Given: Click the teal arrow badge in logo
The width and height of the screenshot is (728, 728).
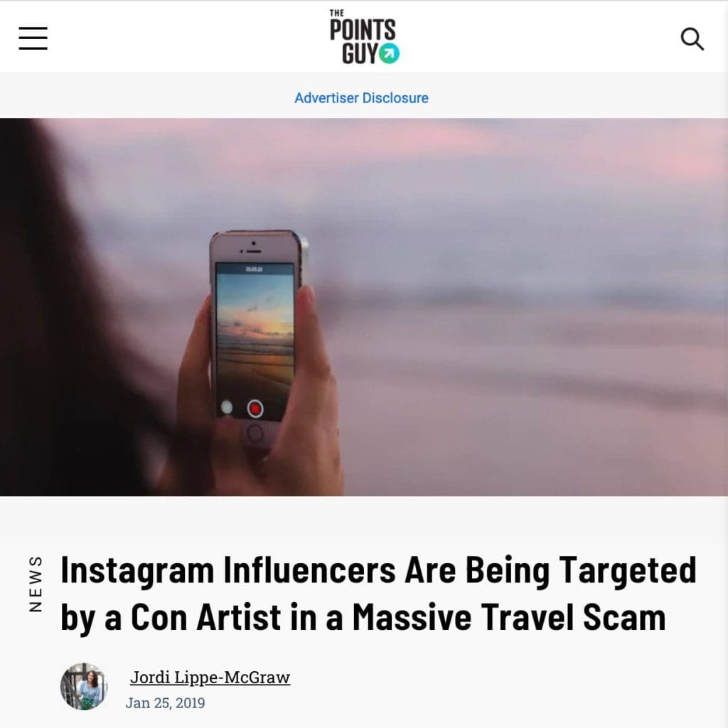Looking at the screenshot, I should tap(389, 54).
